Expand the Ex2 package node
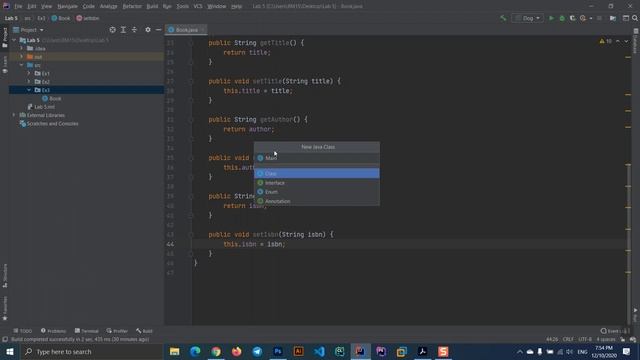640x360 pixels. 29,82
